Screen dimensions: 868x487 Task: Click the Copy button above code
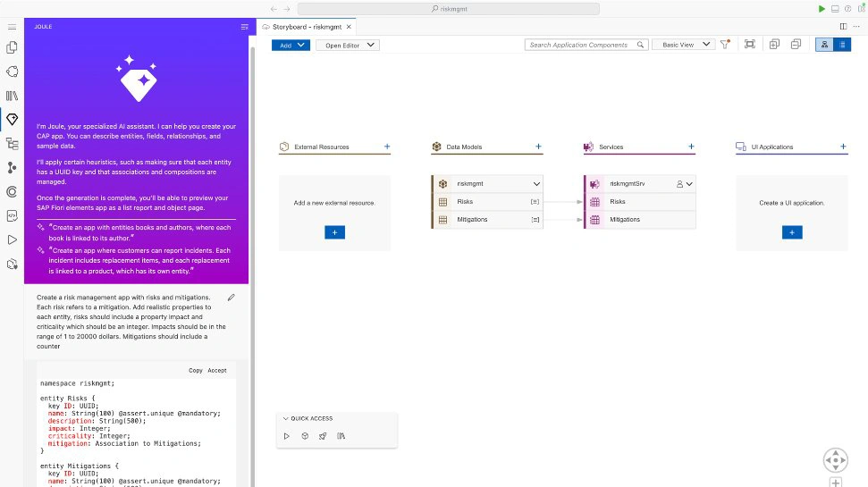(x=196, y=370)
